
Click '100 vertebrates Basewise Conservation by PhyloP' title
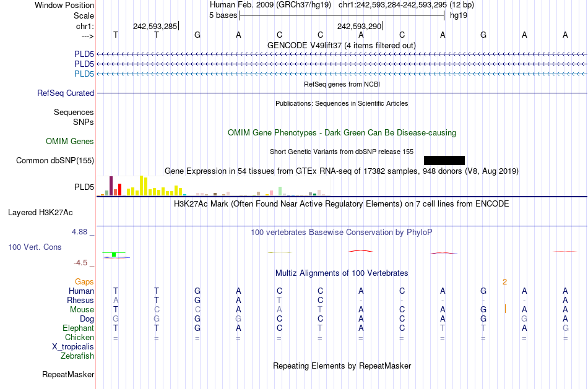pos(341,233)
